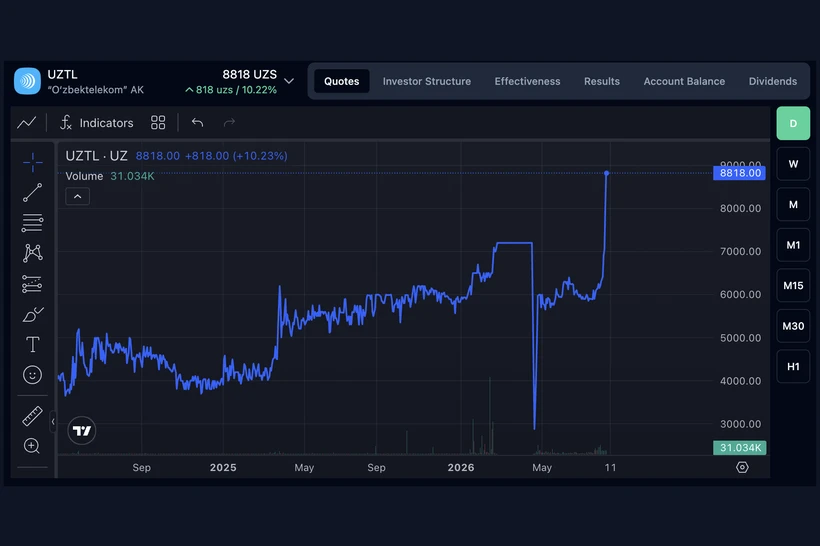Select the crosshair cursor tool

point(32,163)
